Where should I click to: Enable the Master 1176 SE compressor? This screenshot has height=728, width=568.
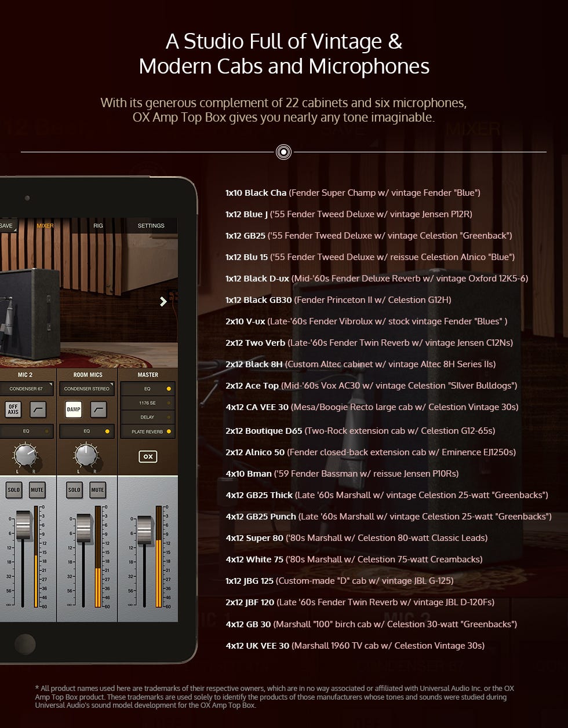pyautogui.click(x=148, y=403)
